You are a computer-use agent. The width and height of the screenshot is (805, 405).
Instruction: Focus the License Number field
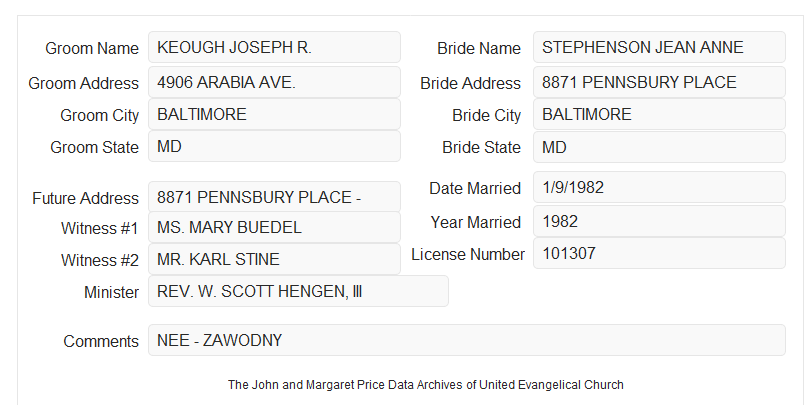pos(659,253)
